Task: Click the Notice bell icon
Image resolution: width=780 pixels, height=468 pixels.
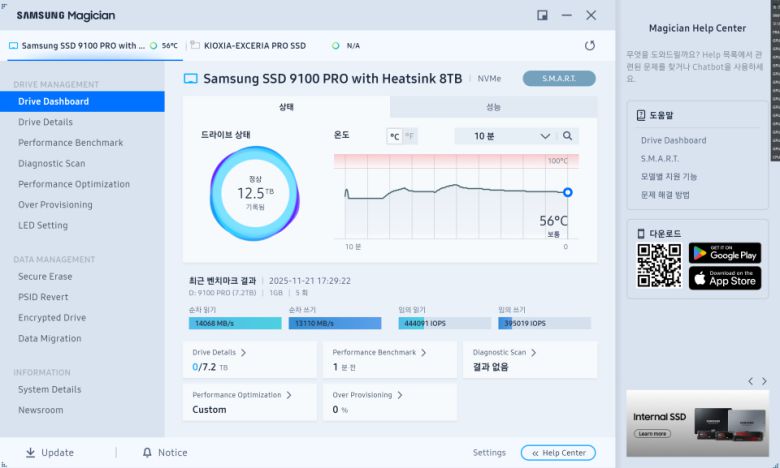Action: coord(147,453)
